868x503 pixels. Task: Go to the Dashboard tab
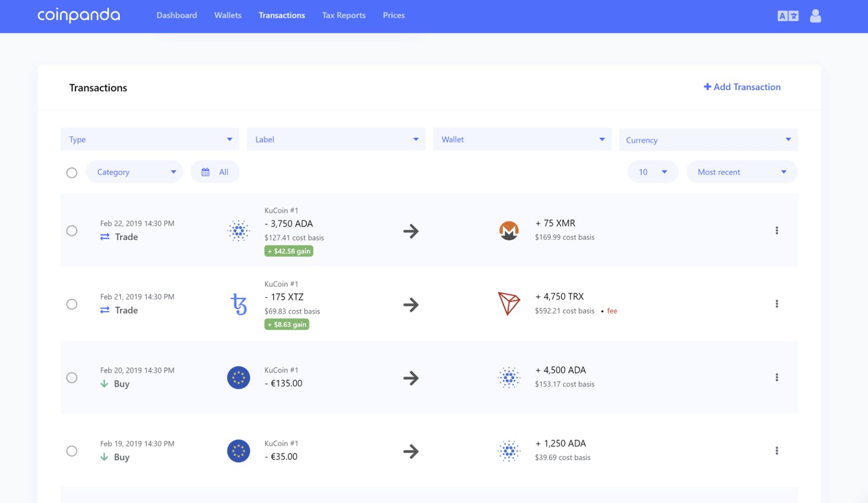pos(176,15)
